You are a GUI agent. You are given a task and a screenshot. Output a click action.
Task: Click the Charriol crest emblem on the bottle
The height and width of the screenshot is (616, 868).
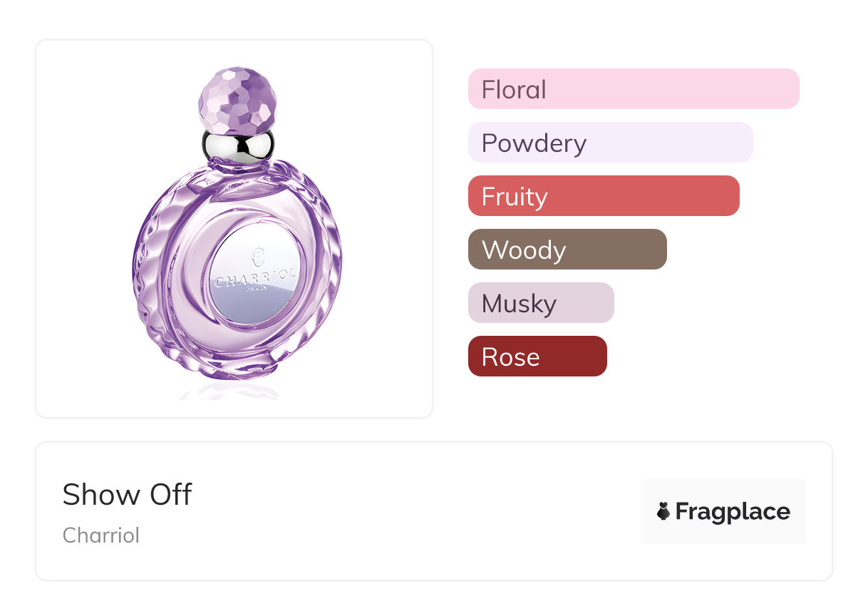pos(259,255)
